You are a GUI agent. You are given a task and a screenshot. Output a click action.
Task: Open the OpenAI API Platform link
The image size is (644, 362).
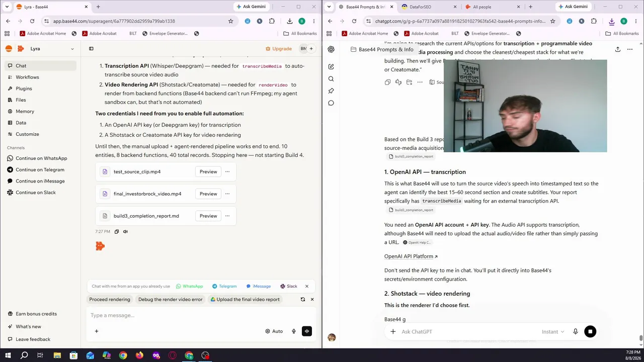tap(411, 256)
